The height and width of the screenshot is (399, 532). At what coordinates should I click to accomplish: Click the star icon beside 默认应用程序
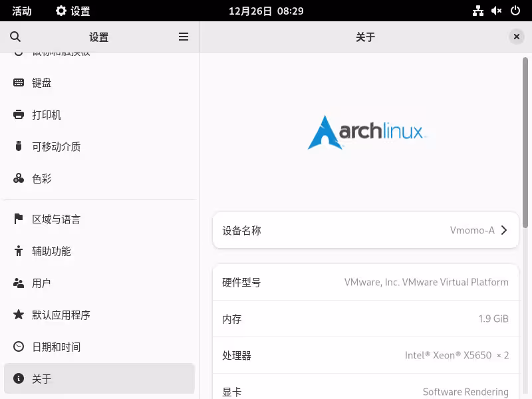tap(19, 315)
